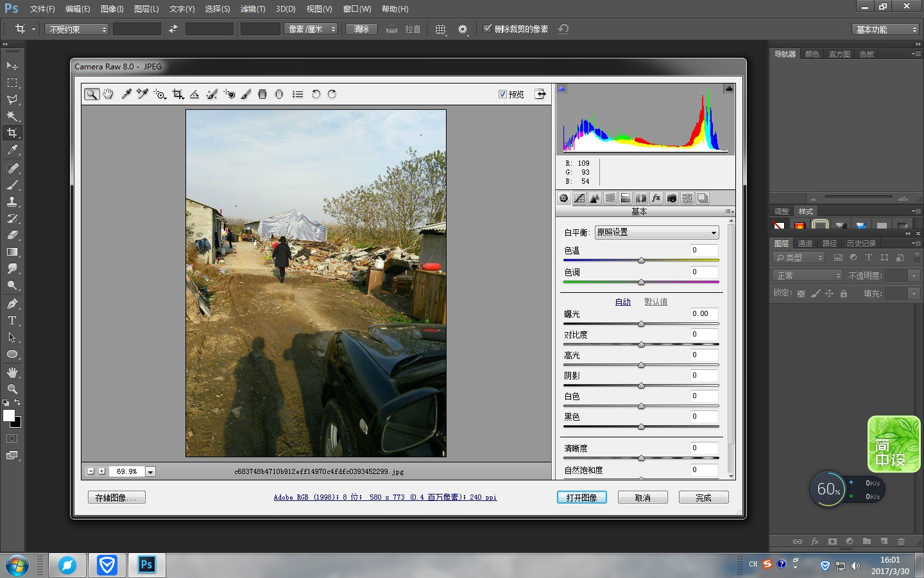Open the zoom level dropdown arrow
Viewport: 924px width, 578px height.
[150, 471]
